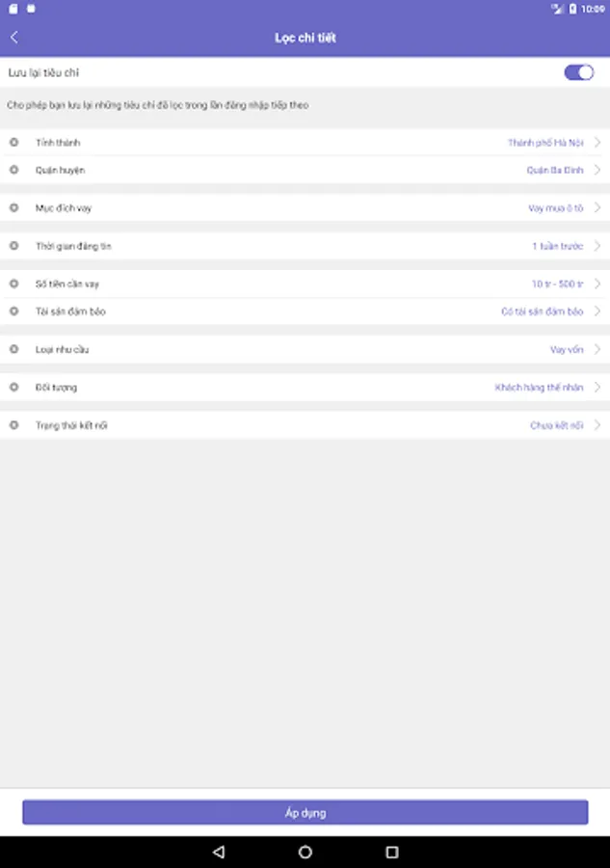Click the bullet icon beside Số tiền cần vay
The height and width of the screenshot is (868, 610).
(x=13, y=284)
